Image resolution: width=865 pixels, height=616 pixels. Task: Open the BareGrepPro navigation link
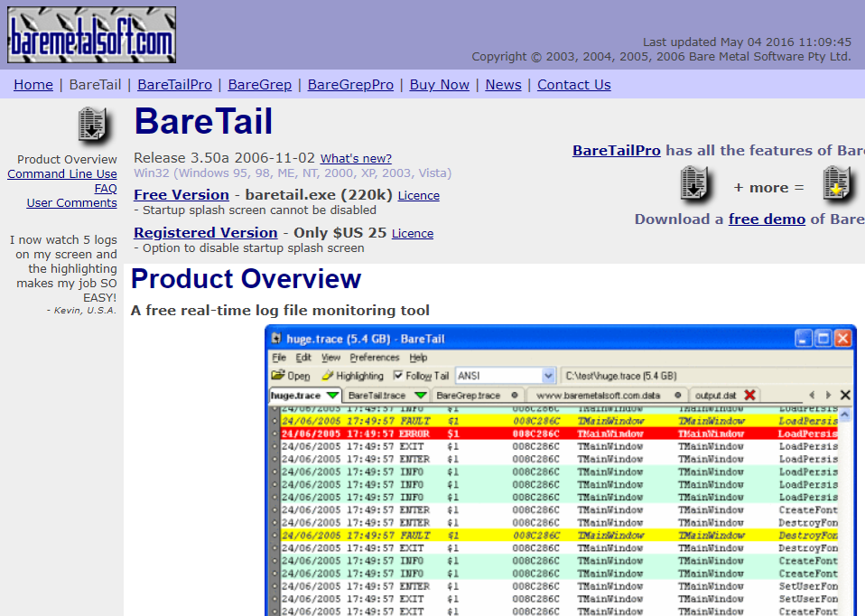tap(350, 85)
